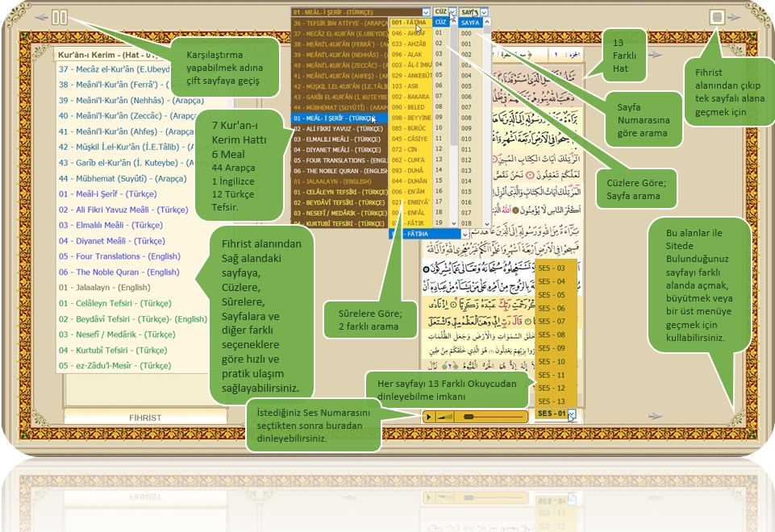This screenshot has width=775, height=532.
Task: Select 006 - EN'ÂM in the sure list
Action: coord(410,191)
